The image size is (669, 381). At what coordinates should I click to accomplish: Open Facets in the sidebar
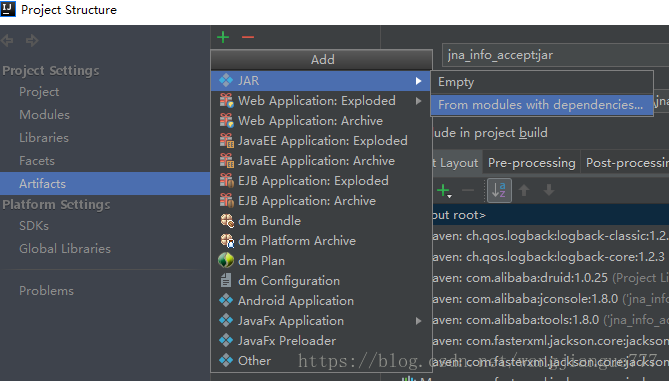point(37,161)
